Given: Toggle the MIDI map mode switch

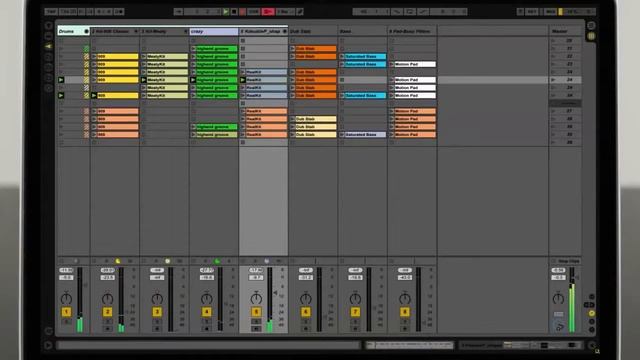Looking at the screenshot, I should click(550, 12).
